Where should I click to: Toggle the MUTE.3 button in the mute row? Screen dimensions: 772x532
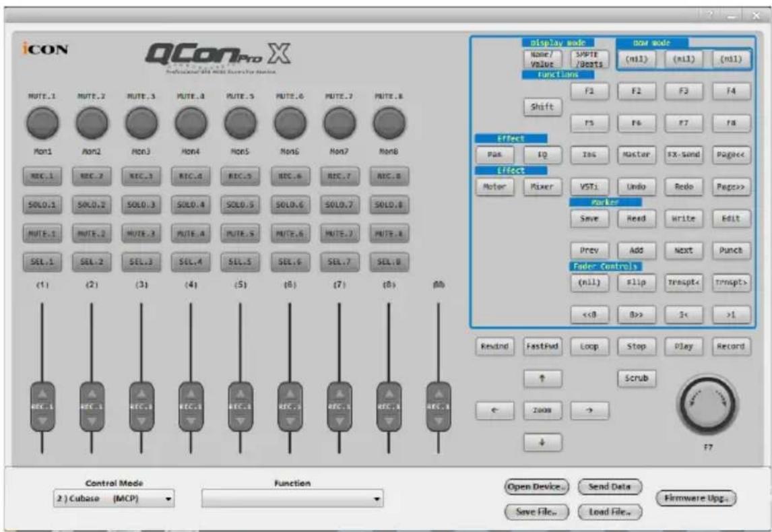(141, 233)
